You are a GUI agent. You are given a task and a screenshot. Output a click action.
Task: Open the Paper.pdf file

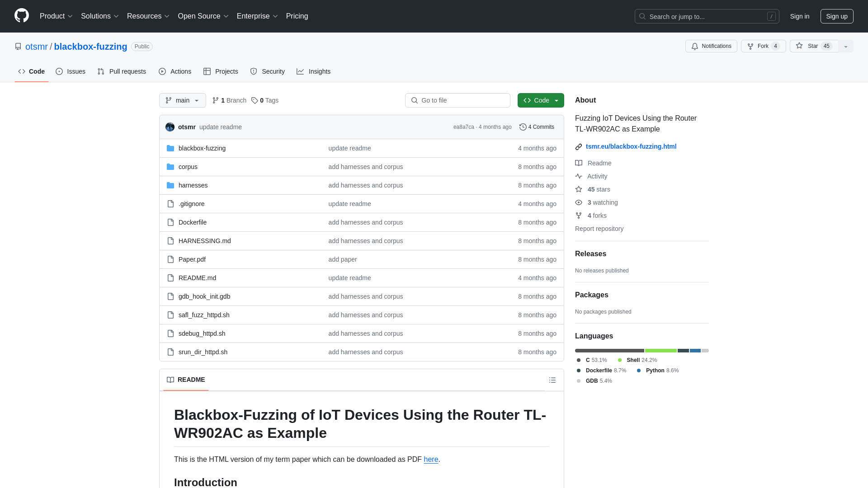pyautogui.click(x=192, y=258)
